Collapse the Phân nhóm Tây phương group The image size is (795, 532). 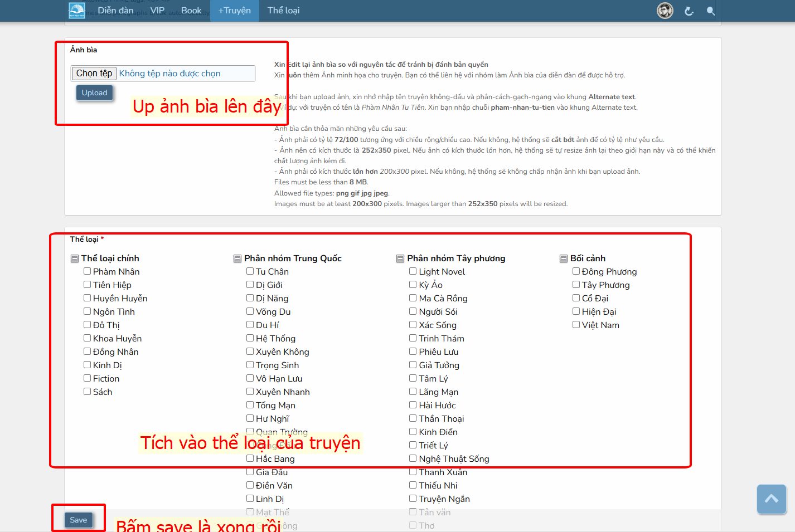(x=400, y=258)
